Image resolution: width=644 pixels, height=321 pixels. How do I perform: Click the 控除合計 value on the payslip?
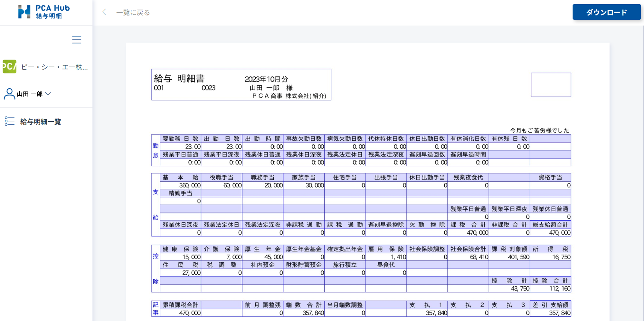551,289
